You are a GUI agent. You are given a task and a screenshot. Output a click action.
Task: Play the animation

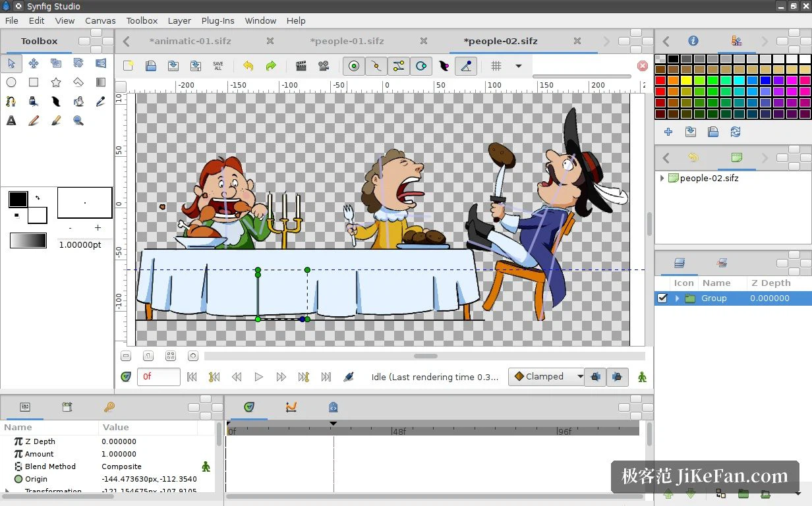259,377
